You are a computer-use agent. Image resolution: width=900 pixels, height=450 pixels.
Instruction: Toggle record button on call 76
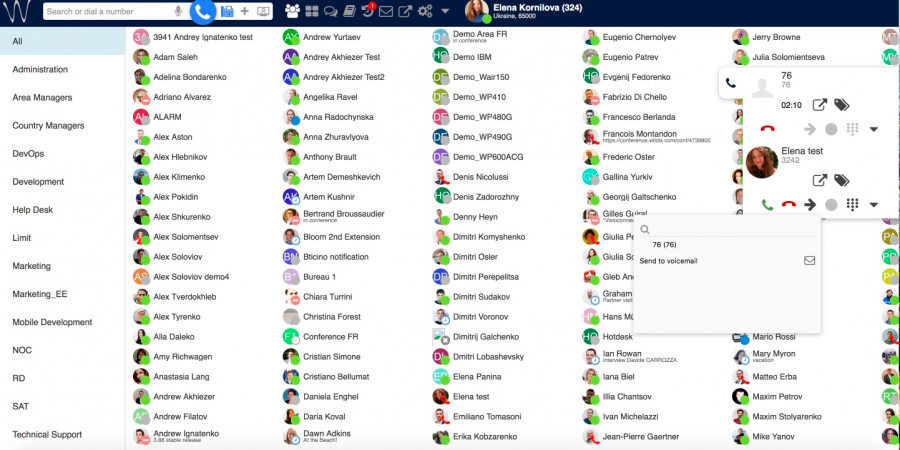(x=830, y=129)
